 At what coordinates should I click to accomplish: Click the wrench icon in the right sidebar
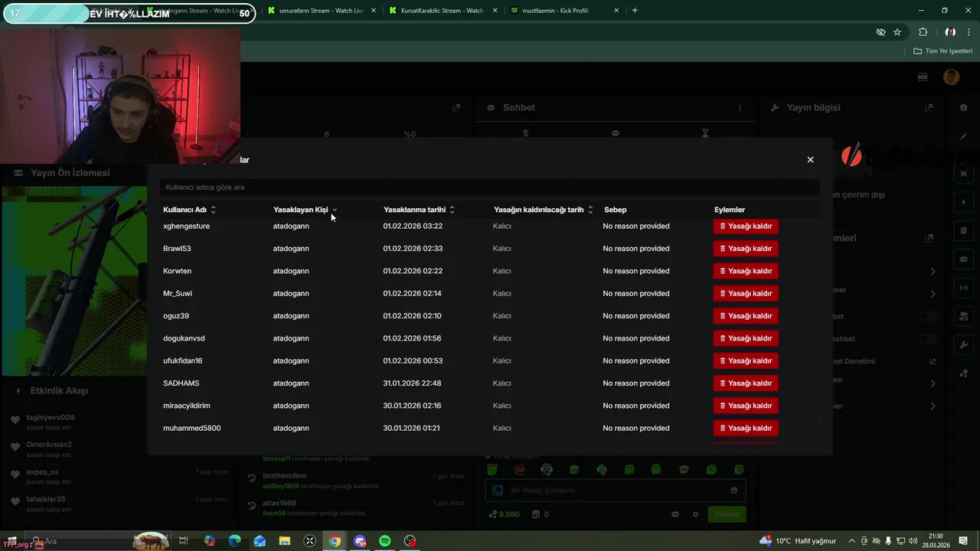(x=963, y=345)
